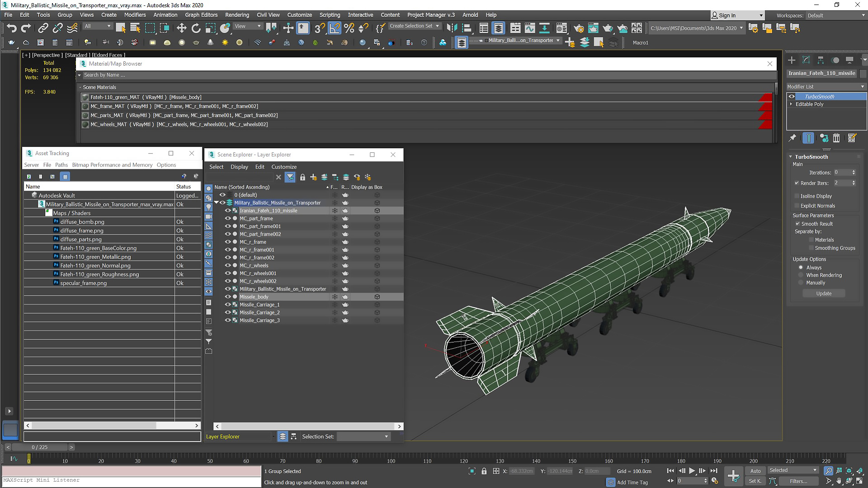Image resolution: width=868 pixels, height=488 pixels.
Task: Click Set Key large plus button
Action: coord(733,476)
